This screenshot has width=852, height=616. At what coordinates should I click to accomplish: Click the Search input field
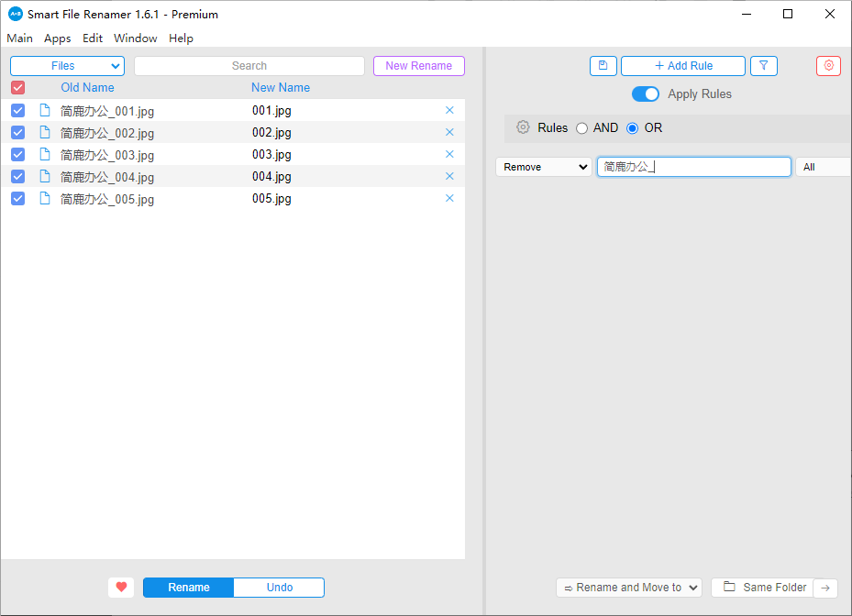[x=249, y=66]
